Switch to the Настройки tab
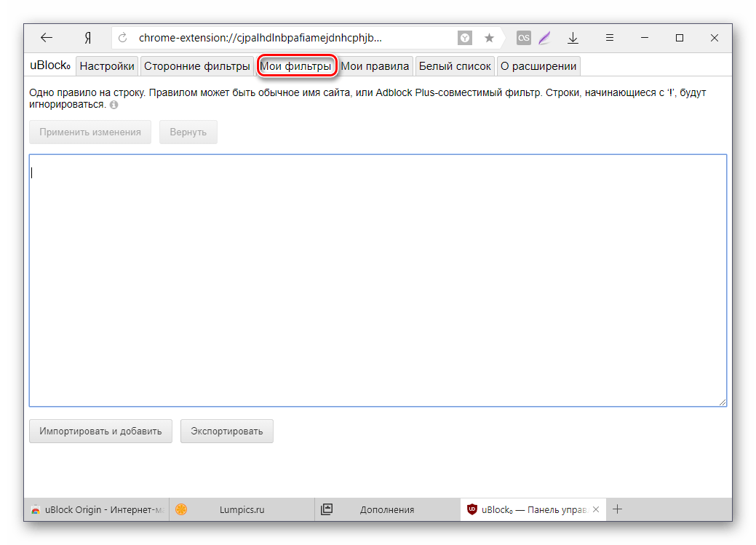The image size is (756, 545). (107, 66)
